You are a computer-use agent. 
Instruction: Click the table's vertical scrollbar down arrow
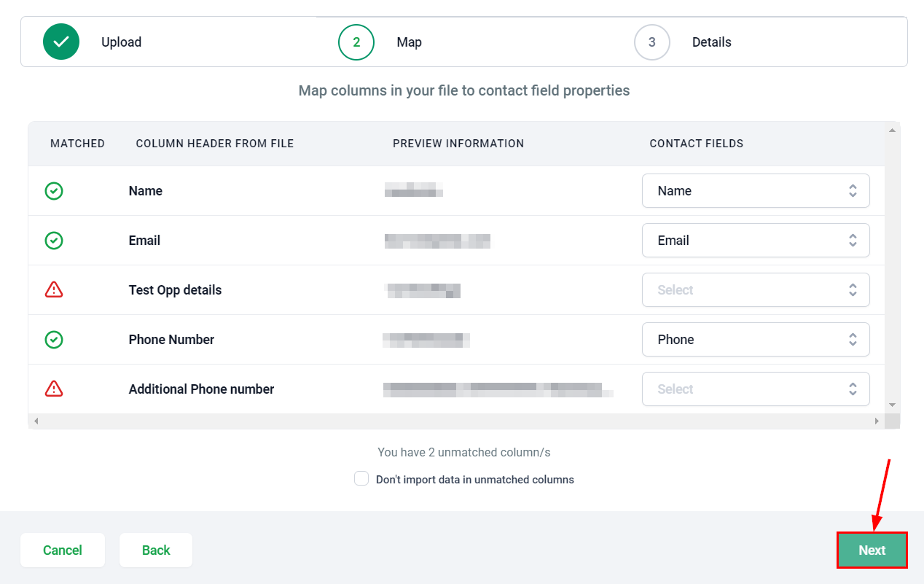(892, 405)
